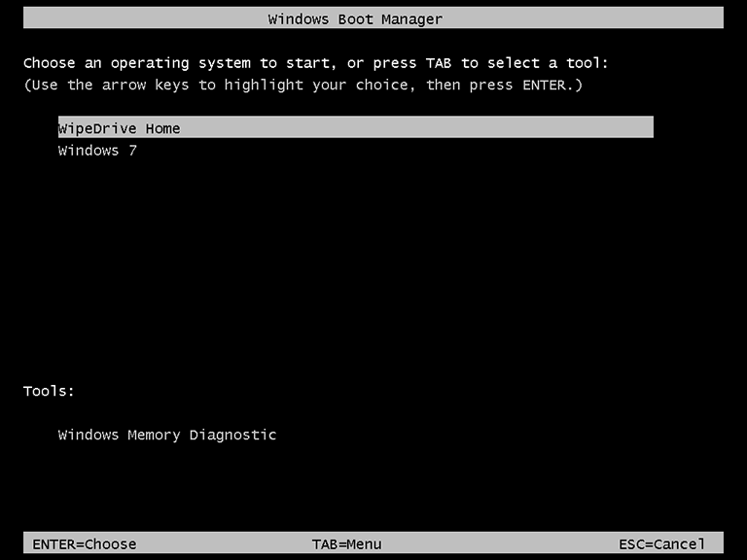Click the word 'Home' in the highlighted entry

coord(163,128)
